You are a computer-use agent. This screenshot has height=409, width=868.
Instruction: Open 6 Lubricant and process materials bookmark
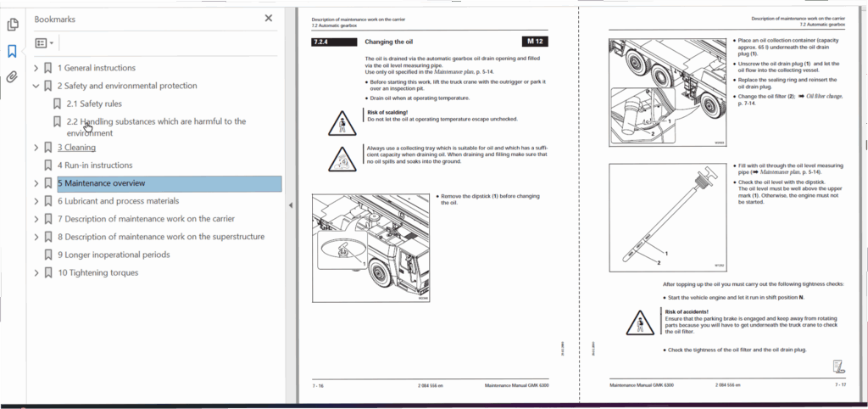click(119, 201)
